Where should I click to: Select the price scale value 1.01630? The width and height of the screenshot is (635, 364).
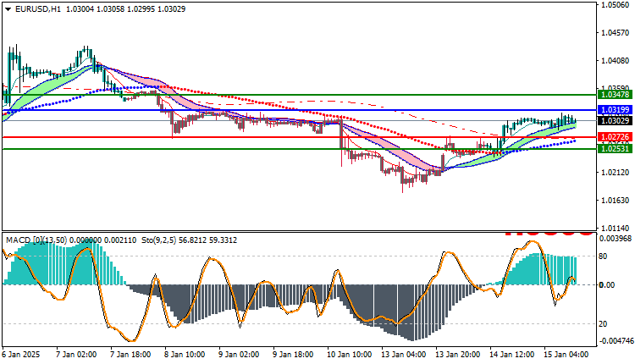coord(616,201)
